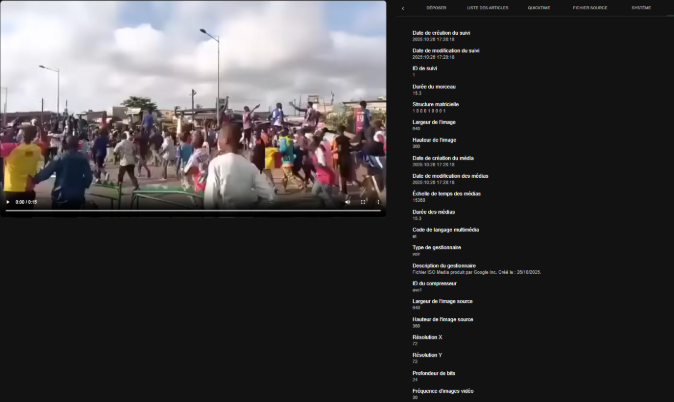Mute the video audio
Screen dimensions: 674x402
[x=349, y=202]
